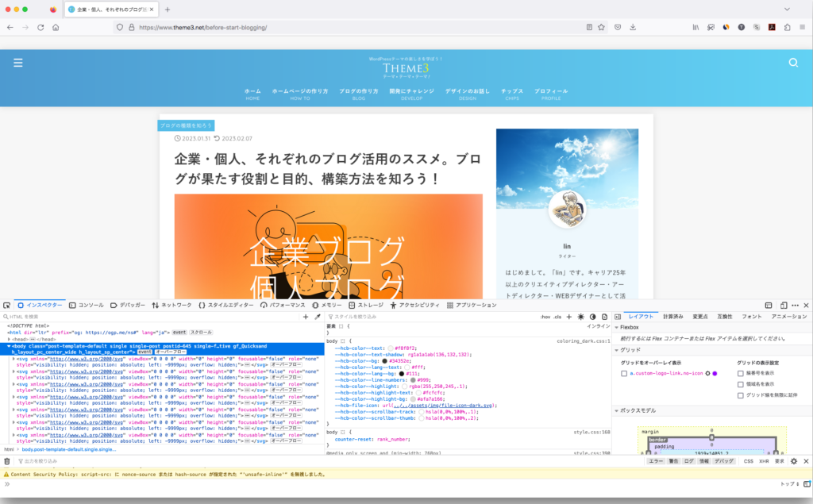Expand the first svg node under body
This screenshot has height=504, width=813.
(x=14, y=358)
